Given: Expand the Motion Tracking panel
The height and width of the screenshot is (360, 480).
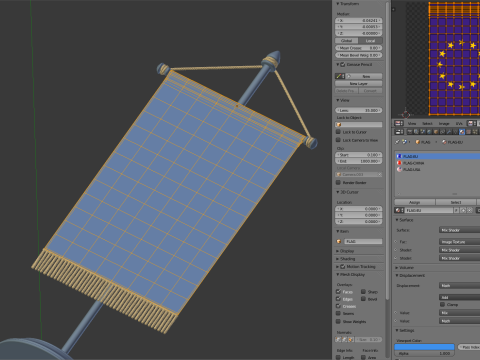Looking at the screenshot, I should click(x=338, y=267).
